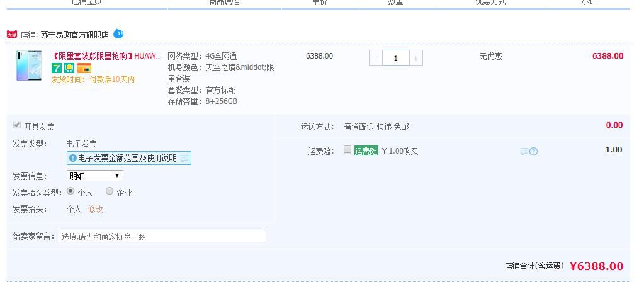Viewport: 644px width, 282px height.
Task: Select the 个人 invoice header radio button
Action: [x=71, y=191]
